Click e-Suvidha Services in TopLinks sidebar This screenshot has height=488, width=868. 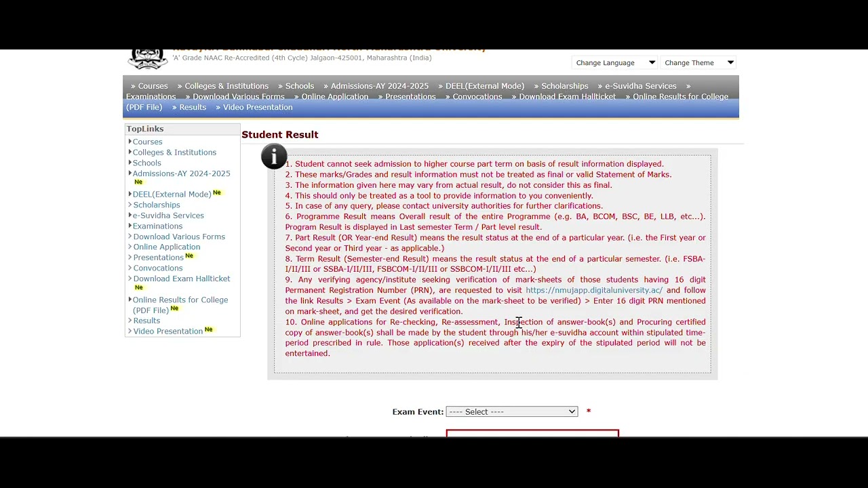coord(168,216)
